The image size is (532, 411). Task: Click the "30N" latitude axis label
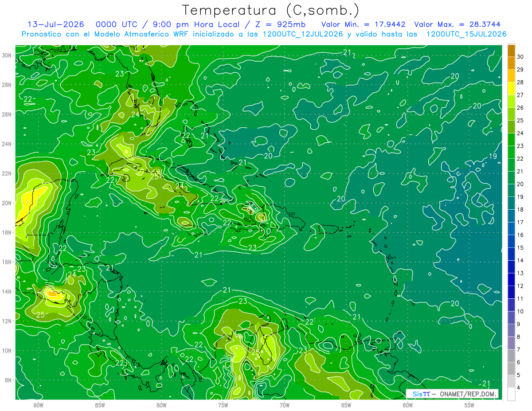(x=7, y=55)
